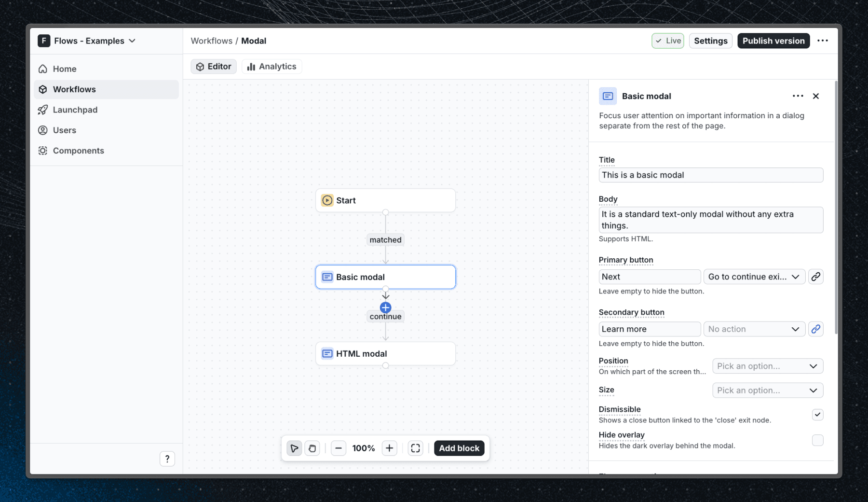
Task: Zoom in on the workflow canvas
Action: pos(389,448)
